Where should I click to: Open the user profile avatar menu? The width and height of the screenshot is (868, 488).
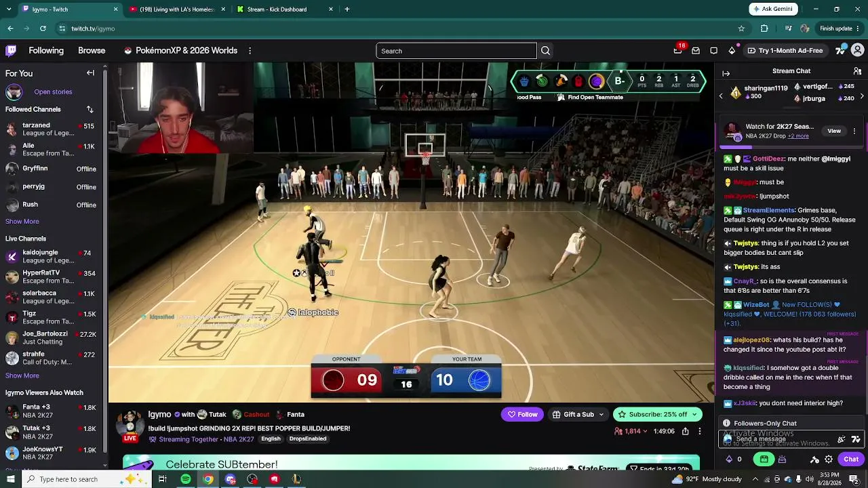[858, 51]
